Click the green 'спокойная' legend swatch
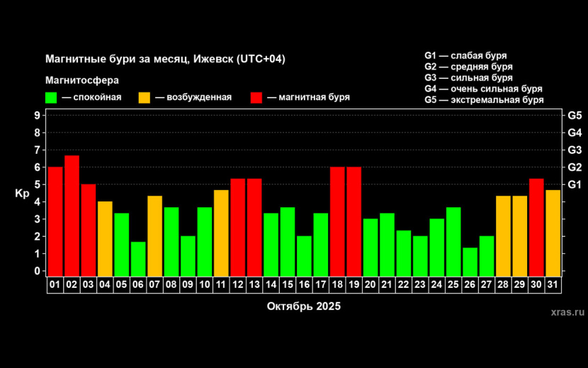The height and width of the screenshot is (368, 588). click(x=51, y=98)
